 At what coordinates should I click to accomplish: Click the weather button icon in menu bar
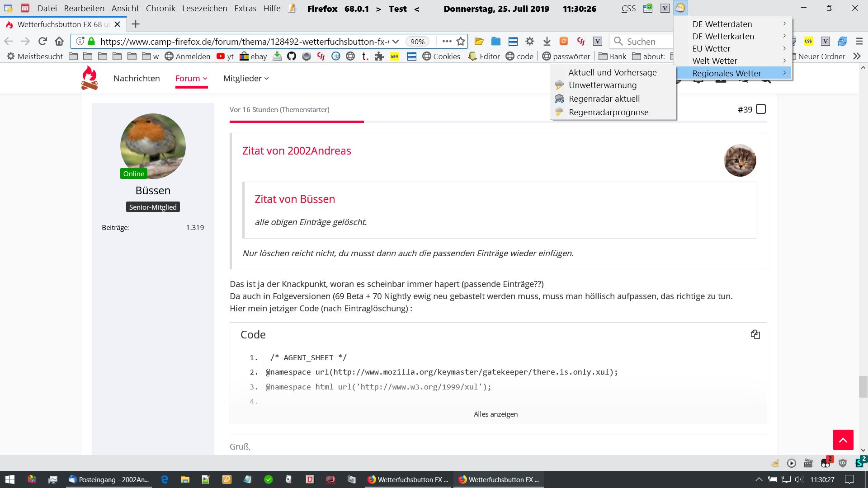click(x=680, y=8)
